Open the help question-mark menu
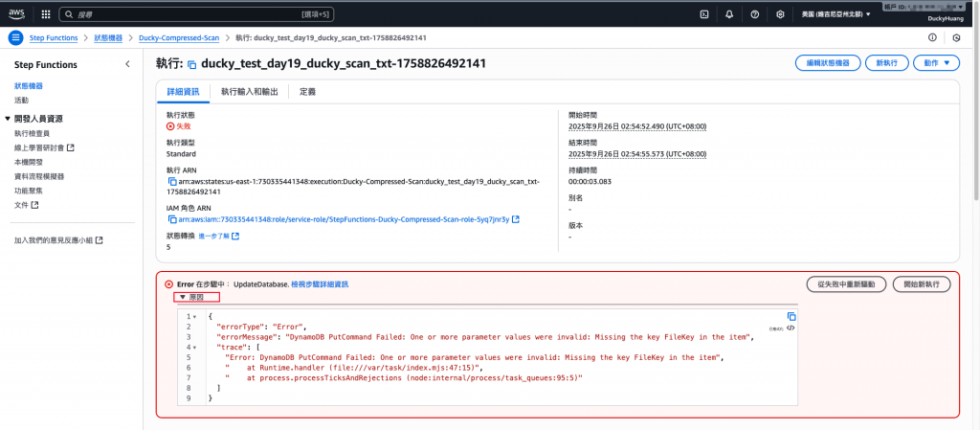This screenshot has height=430, width=980. point(754,13)
